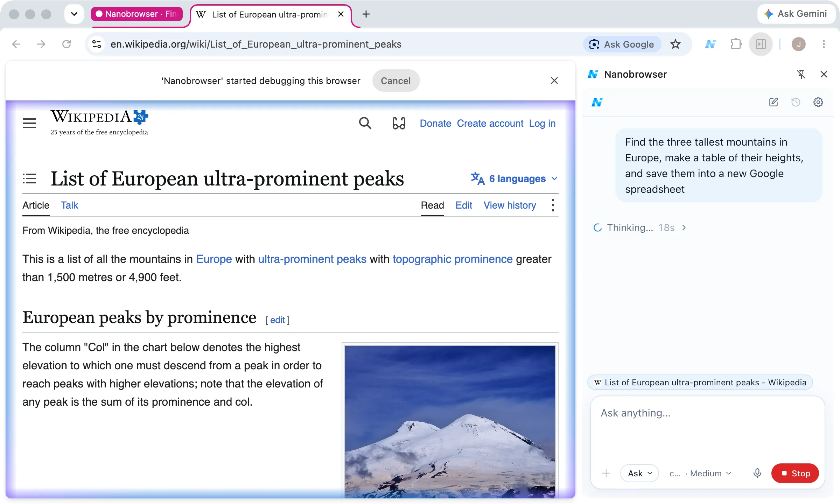The width and height of the screenshot is (840, 504).
Task: Open Wikipedia search magnifier
Action: [365, 123]
